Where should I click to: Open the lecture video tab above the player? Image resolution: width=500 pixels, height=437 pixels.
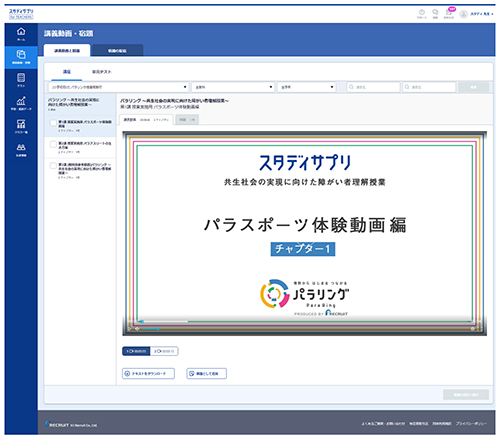(146, 120)
